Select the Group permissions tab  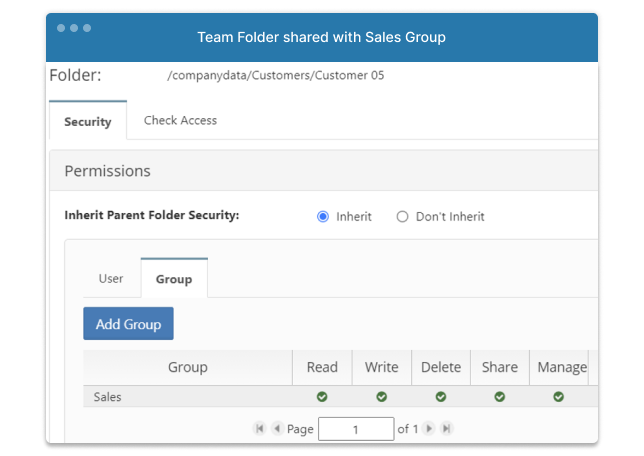pos(174,279)
